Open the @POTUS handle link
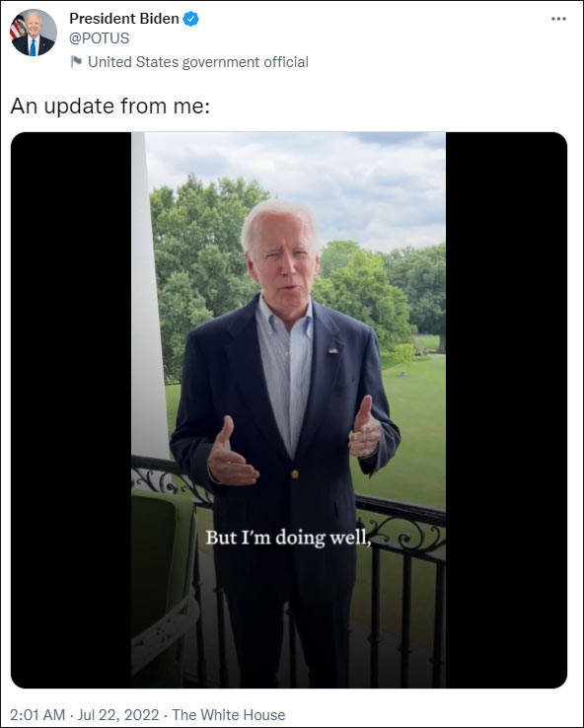 coord(100,38)
